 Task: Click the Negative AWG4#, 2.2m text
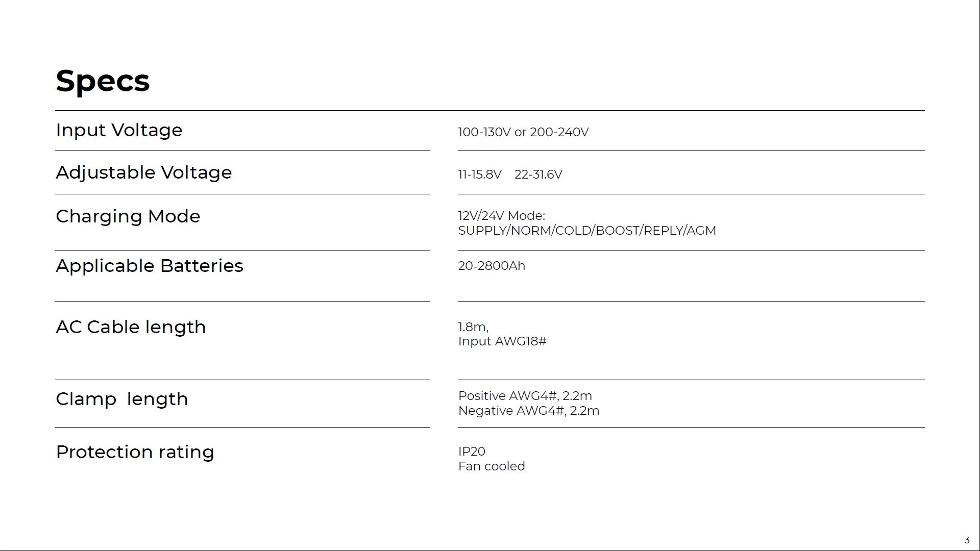click(528, 411)
